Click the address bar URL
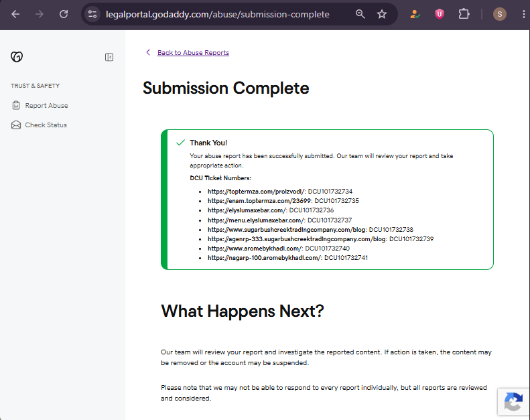Image resolution: width=530 pixels, height=420 pixels. [x=217, y=14]
